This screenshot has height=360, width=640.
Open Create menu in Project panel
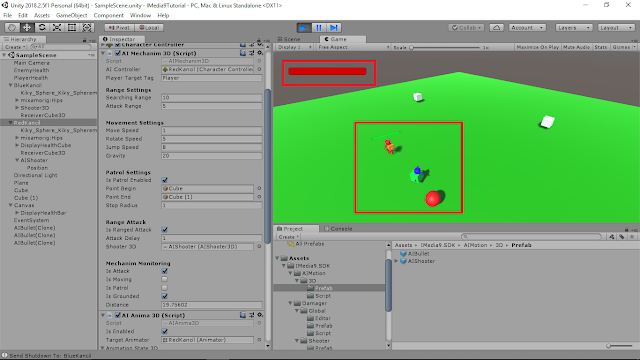288,237
